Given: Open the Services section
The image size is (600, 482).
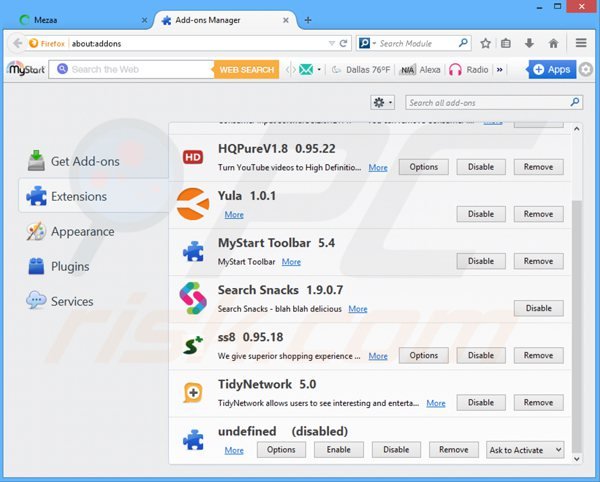Looking at the screenshot, I should pyautogui.click(x=94, y=301).
